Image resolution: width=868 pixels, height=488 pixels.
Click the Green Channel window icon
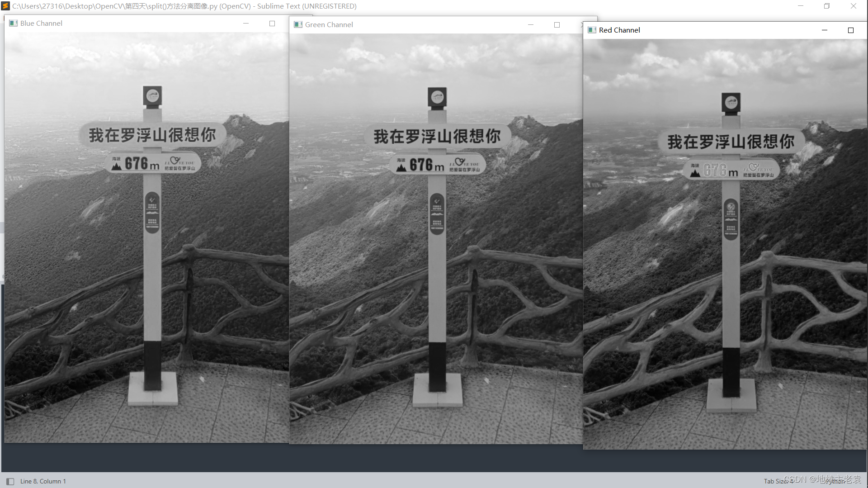click(x=298, y=24)
